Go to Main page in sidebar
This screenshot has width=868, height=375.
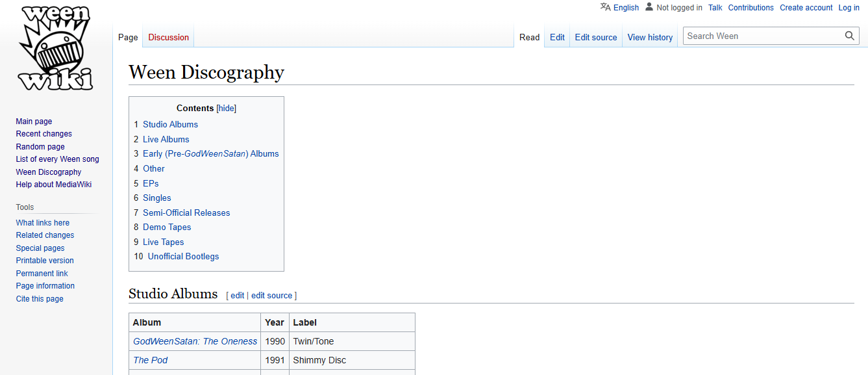pos(34,122)
